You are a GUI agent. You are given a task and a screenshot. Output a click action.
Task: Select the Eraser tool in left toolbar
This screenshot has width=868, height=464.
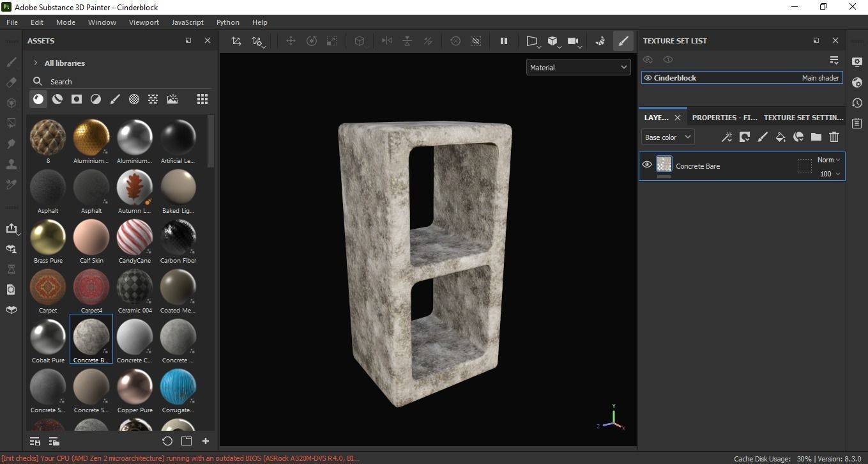(11, 82)
